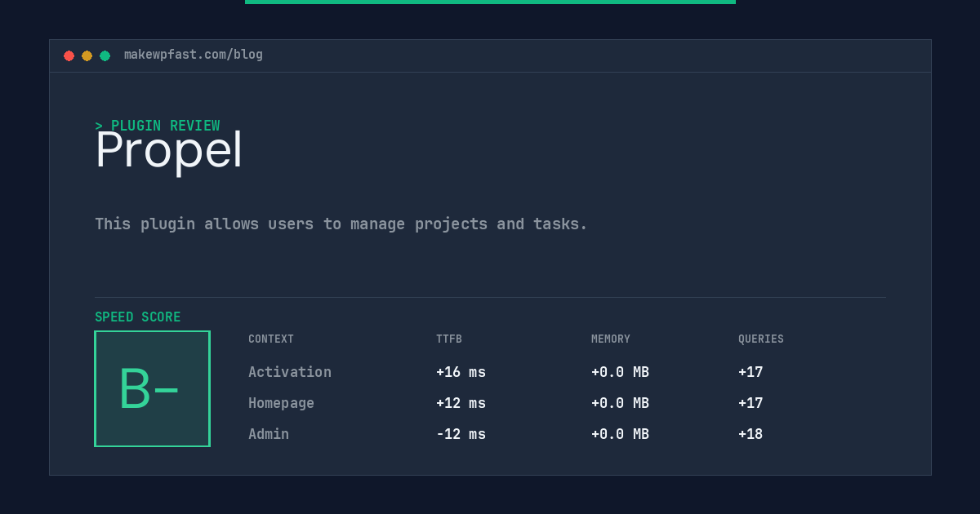Click the '> PLUGIN REVIEW' label
The image size is (980, 514).
[158, 126]
